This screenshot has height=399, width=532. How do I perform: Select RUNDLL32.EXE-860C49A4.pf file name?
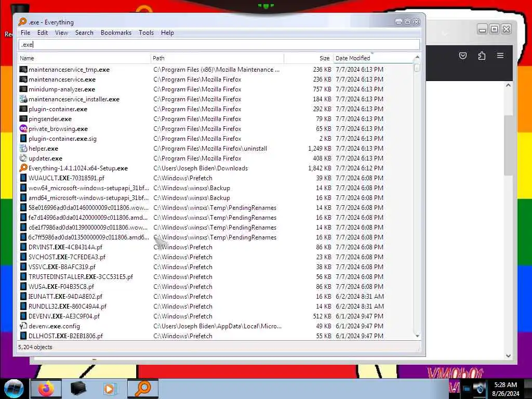coord(67,307)
